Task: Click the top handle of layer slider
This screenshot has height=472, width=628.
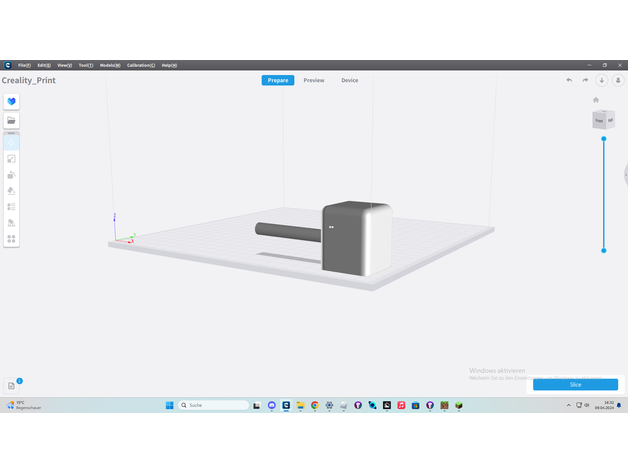Action: (x=603, y=139)
